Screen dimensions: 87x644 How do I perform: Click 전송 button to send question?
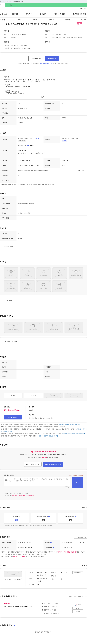click(77, 483)
